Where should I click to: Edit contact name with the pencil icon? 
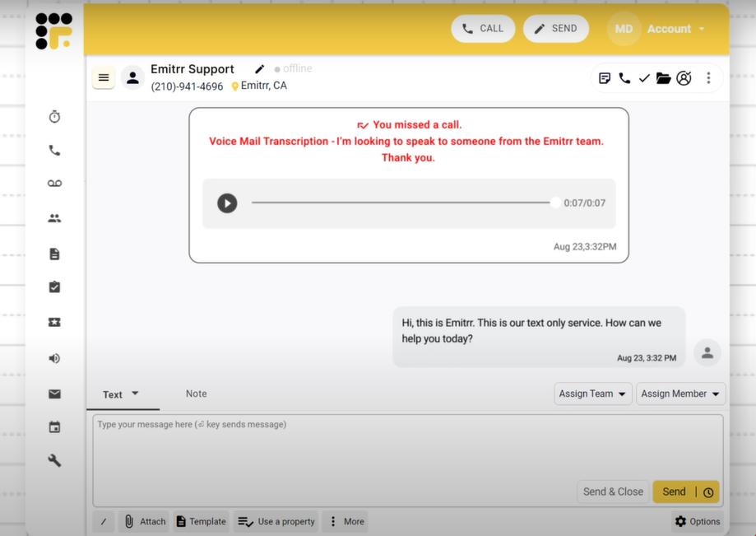(x=259, y=69)
